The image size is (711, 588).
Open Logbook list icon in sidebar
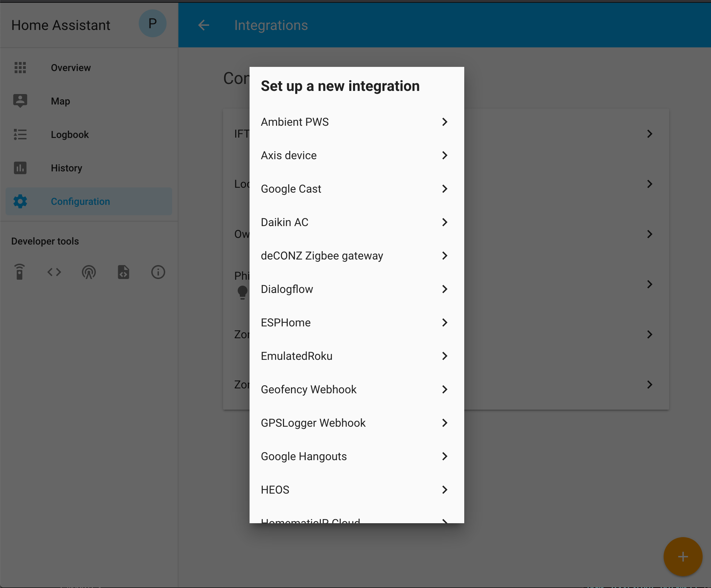point(20,134)
